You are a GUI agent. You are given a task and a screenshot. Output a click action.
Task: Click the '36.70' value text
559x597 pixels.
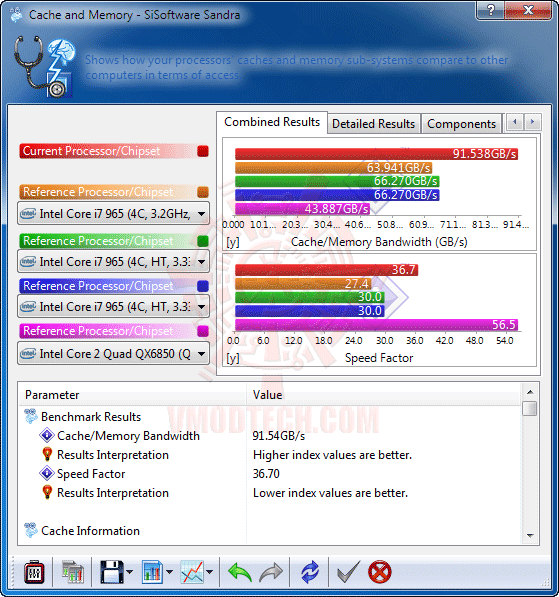pos(266,474)
